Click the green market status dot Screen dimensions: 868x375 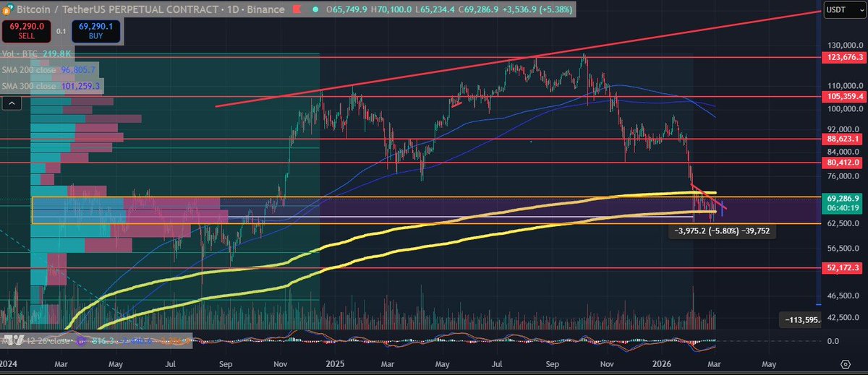315,9
